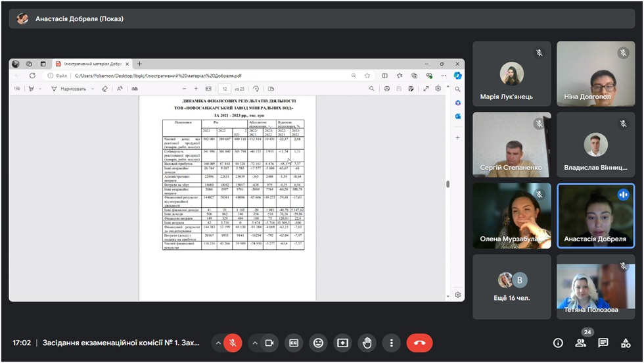644x363 pixels.
Task: Open the chat messages panel
Action: point(603,343)
